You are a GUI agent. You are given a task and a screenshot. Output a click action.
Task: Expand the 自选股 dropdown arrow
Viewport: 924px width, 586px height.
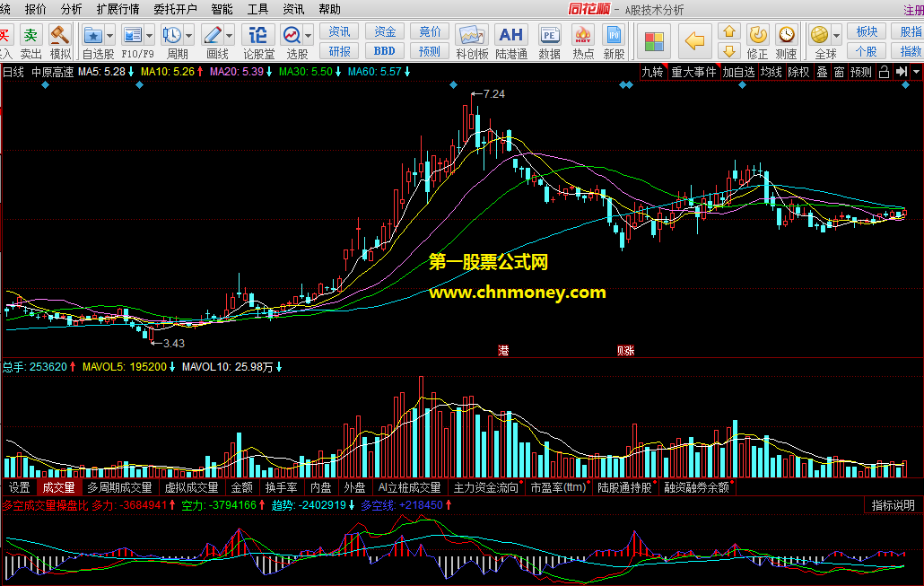109,36
